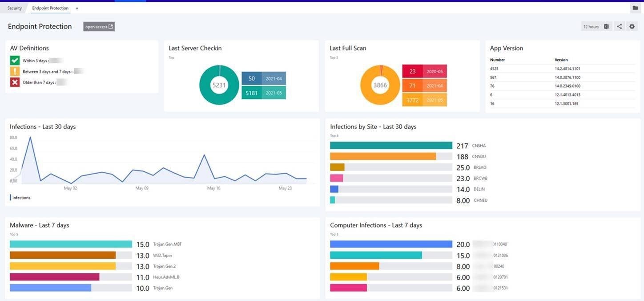
Task: Open dashboard settings with the gear icon
Action: coord(632,27)
